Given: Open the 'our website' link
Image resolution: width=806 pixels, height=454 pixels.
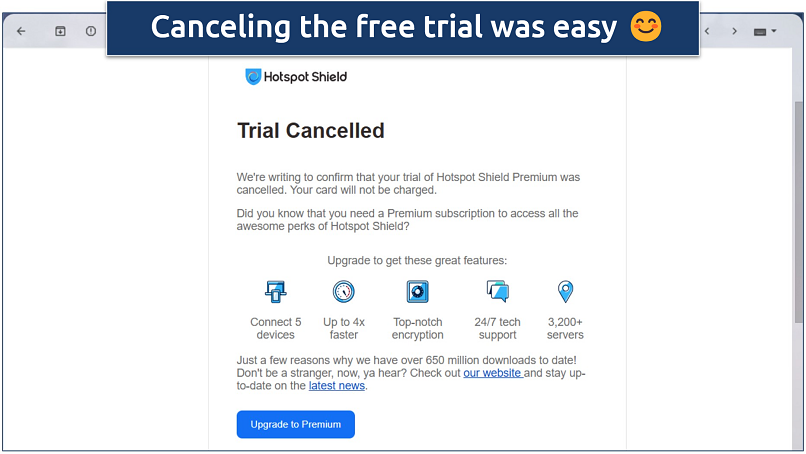Looking at the screenshot, I should coord(492,373).
